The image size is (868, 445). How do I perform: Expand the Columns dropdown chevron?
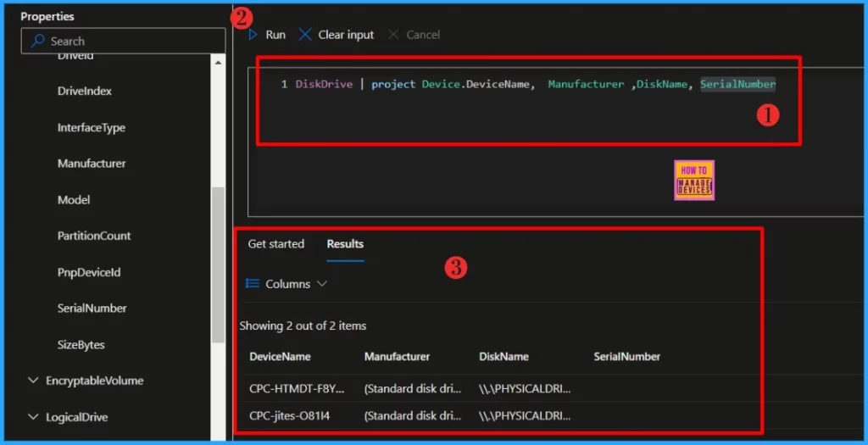pos(321,284)
